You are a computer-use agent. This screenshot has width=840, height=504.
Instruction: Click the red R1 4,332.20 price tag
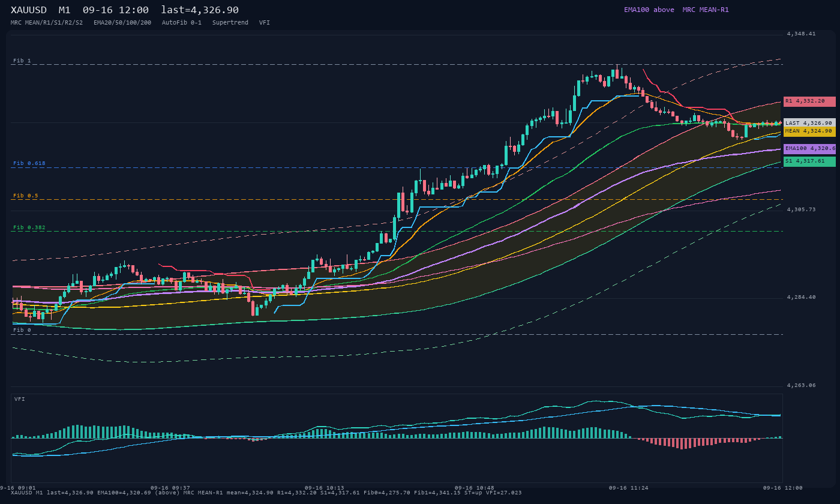coord(809,101)
